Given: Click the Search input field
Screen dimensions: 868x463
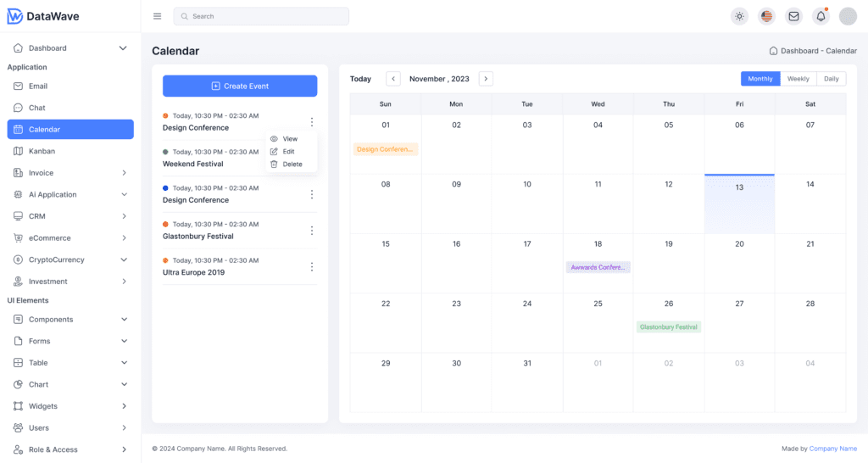Looking at the screenshot, I should point(261,16).
